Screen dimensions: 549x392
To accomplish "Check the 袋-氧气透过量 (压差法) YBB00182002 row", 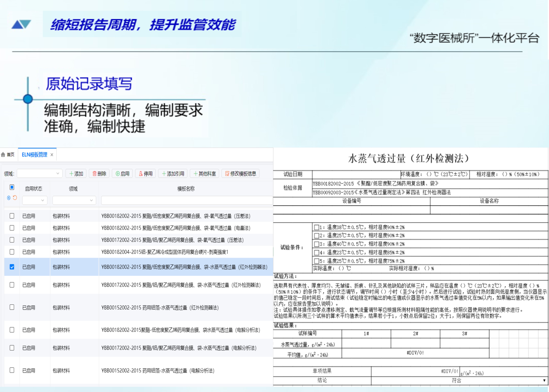I will coord(12,216).
